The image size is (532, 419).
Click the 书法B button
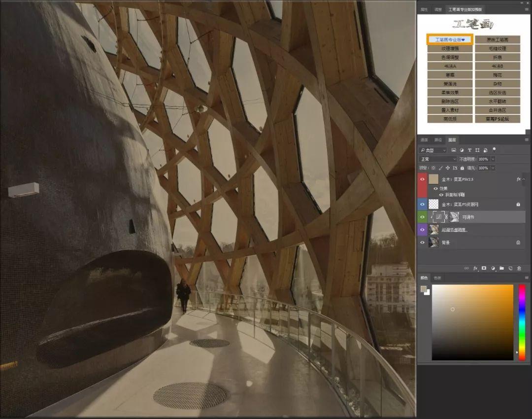[x=498, y=66]
